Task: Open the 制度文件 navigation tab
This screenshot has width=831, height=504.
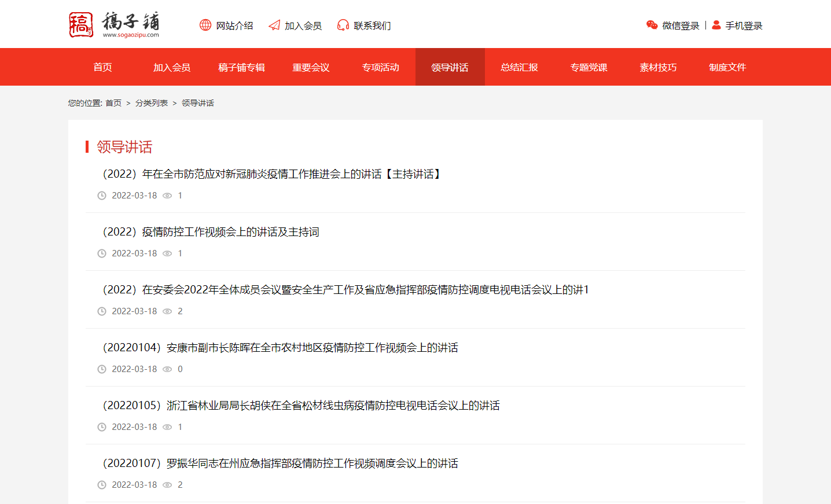Action: (x=727, y=67)
